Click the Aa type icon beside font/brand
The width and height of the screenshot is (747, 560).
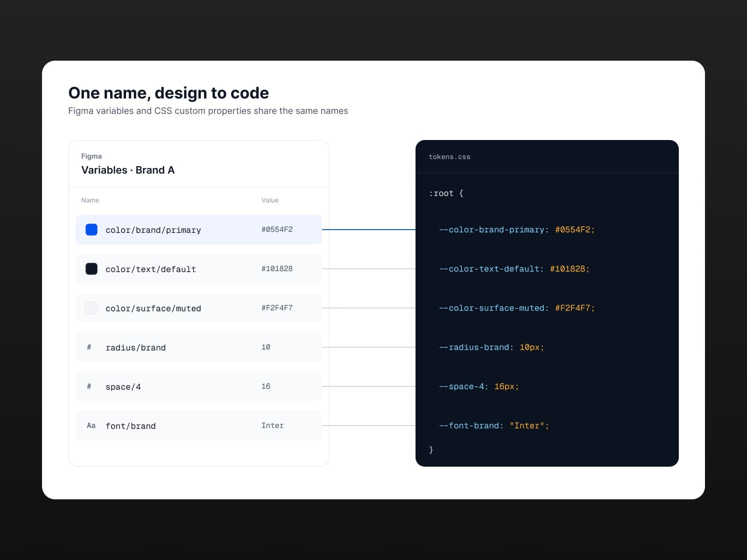click(x=91, y=425)
